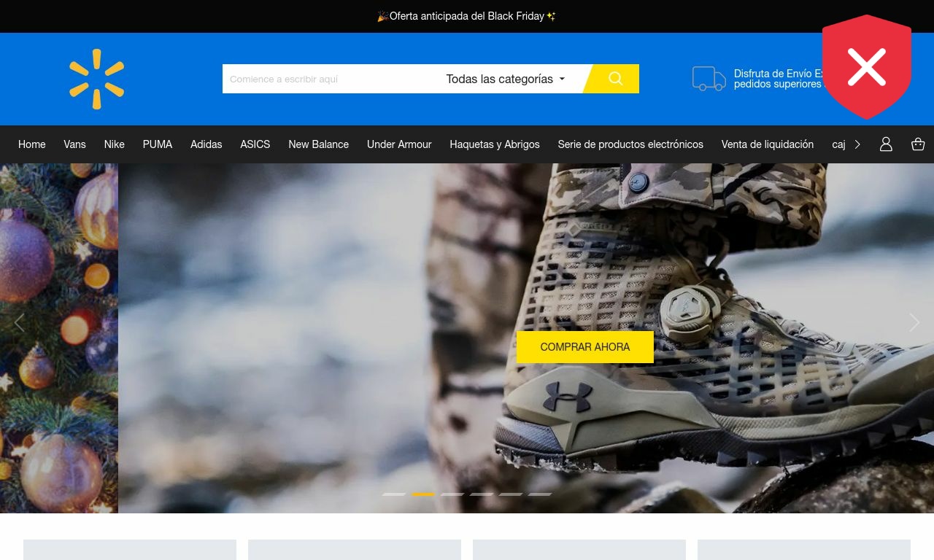Click the COMPRAR AHORA button
Image resolution: width=934 pixels, height=560 pixels.
click(x=585, y=347)
